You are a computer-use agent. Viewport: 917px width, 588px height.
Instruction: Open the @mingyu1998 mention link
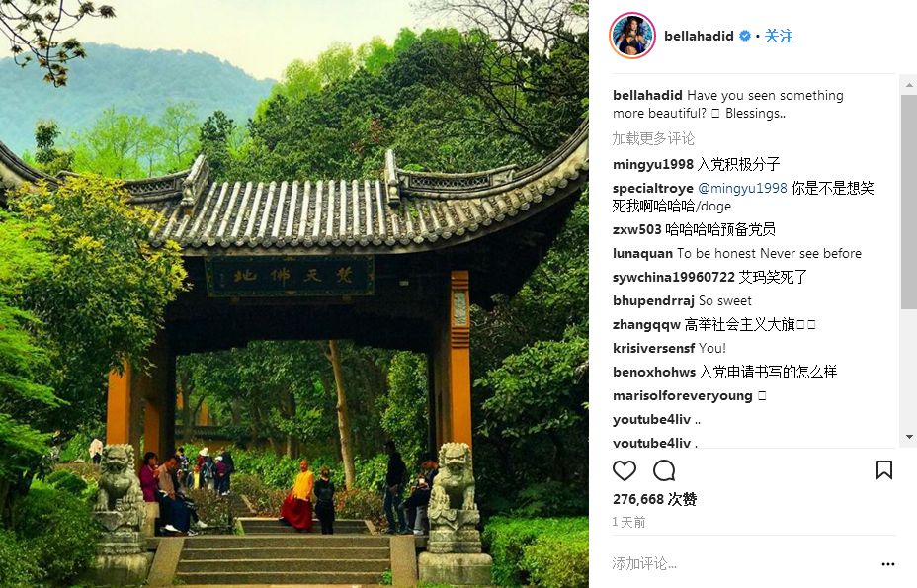click(742, 188)
